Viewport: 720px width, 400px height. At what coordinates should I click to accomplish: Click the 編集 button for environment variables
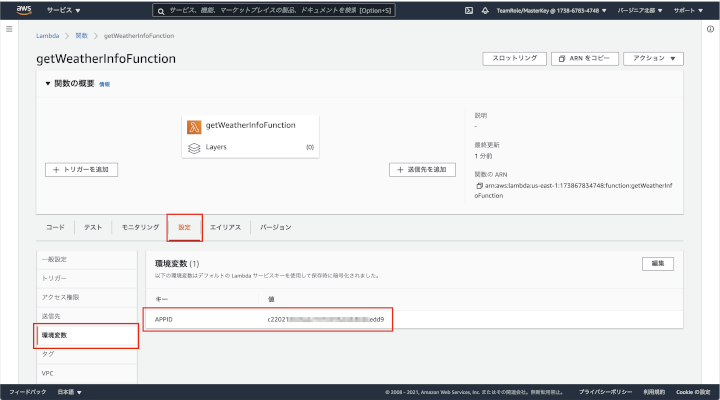[658, 264]
